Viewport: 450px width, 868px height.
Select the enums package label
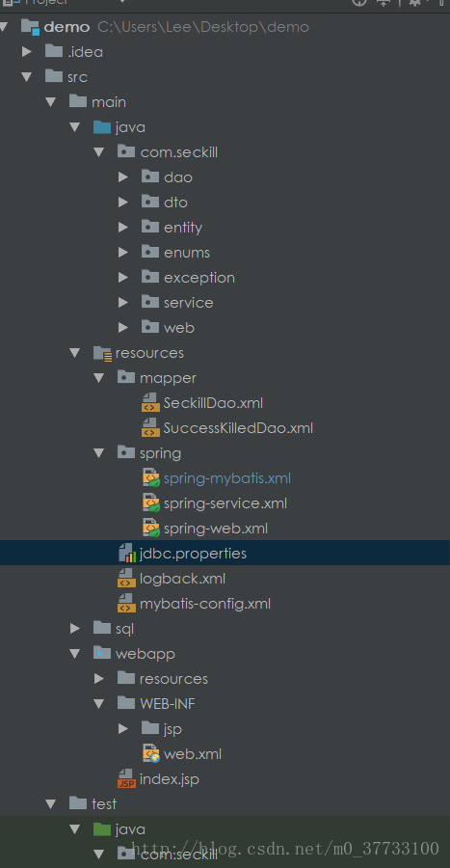187,253
